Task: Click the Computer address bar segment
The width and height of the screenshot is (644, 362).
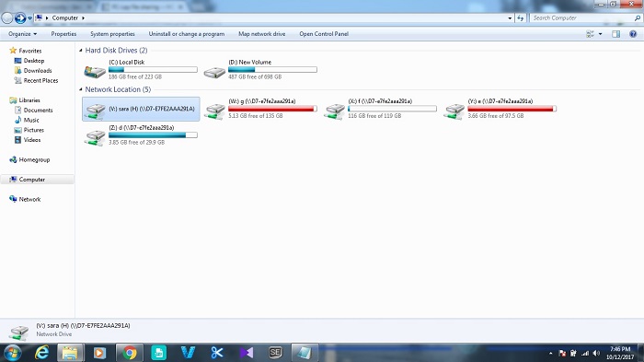Action: click(65, 18)
